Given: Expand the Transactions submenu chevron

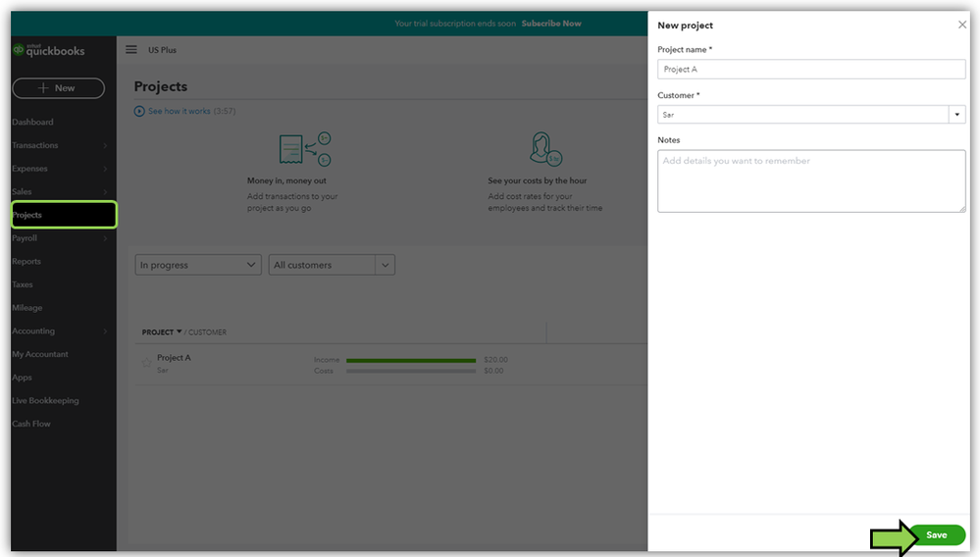Looking at the screenshot, I should tap(105, 145).
